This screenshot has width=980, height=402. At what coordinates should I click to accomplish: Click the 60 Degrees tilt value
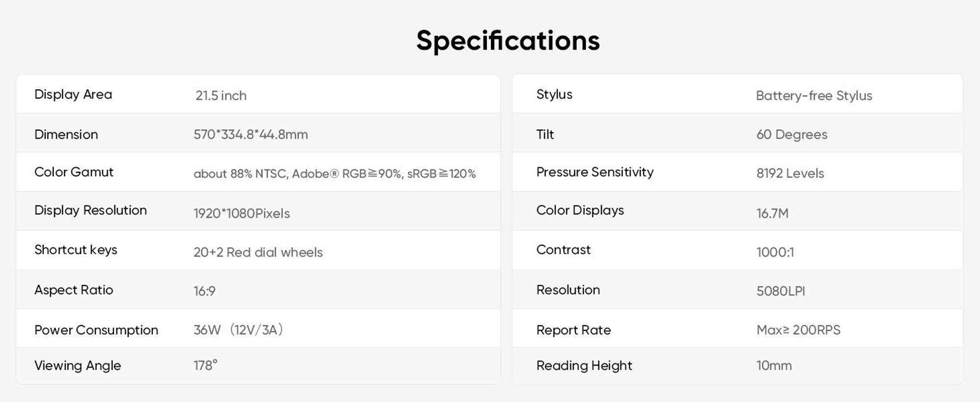(792, 134)
